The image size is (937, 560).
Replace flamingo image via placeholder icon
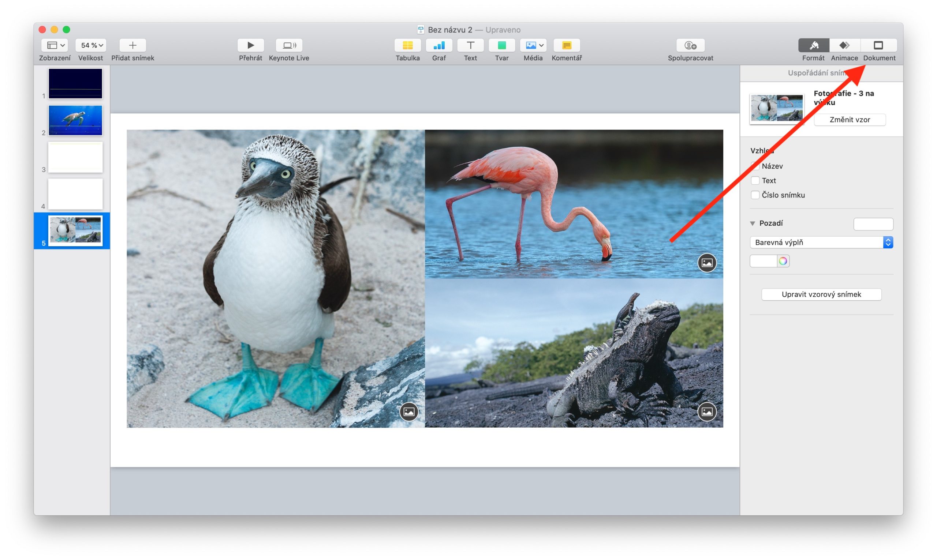[x=707, y=263]
